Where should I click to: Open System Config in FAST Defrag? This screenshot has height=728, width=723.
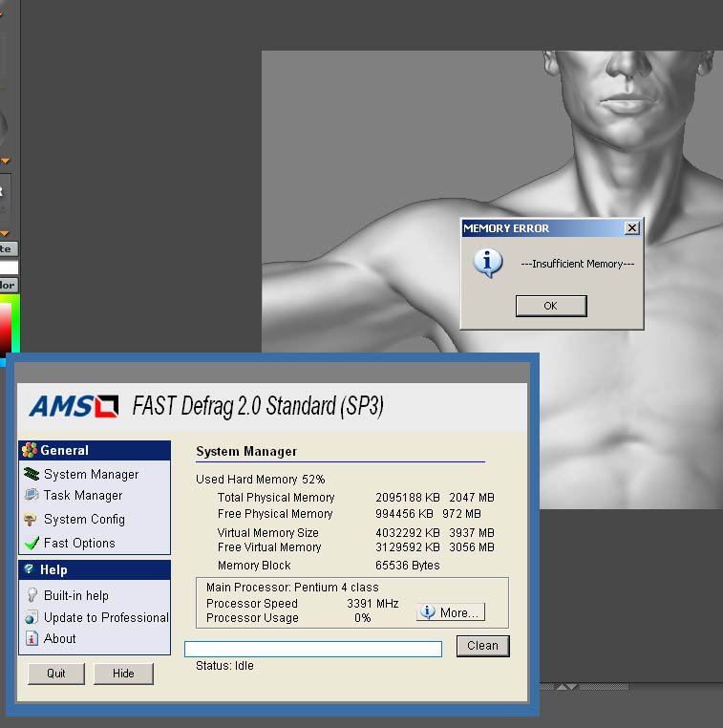(84, 519)
